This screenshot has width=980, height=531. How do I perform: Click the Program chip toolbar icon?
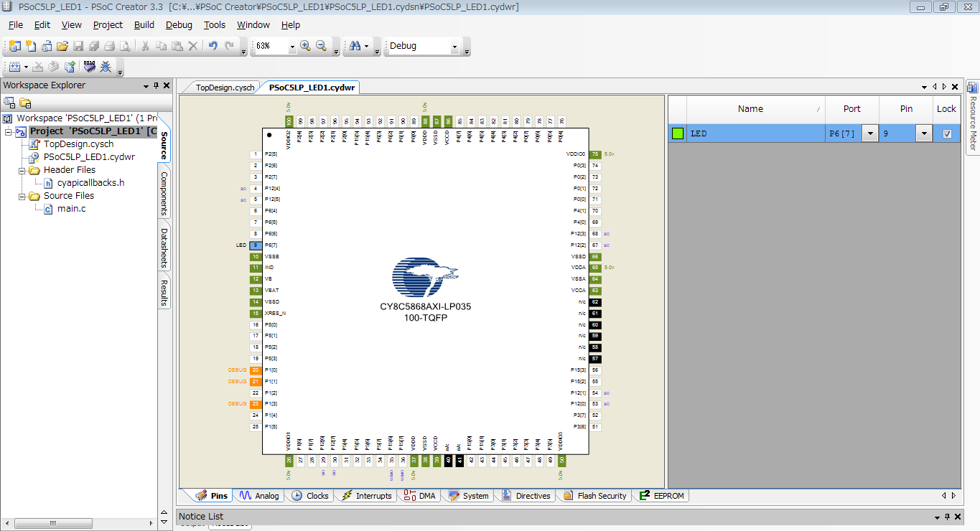tap(90, 67)
